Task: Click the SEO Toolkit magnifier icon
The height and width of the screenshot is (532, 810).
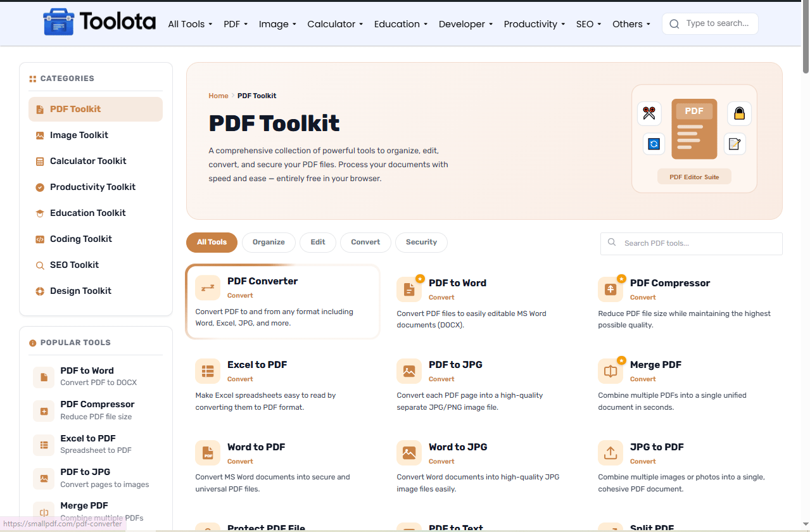Action: pyautogui.click(x=40, y=265)
